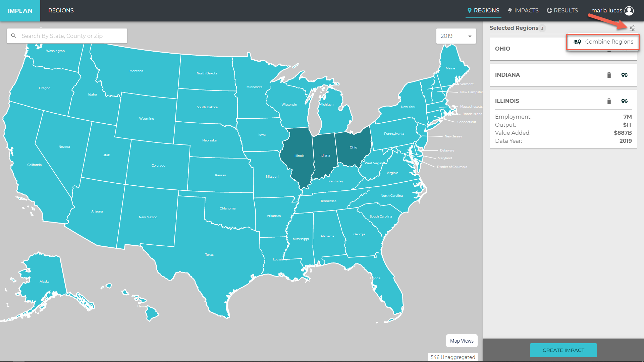The width and height of the screenshot is (644, 362).
Task: Focus the Search By State, County or Zip field
Action: click(x=67, y=36)
